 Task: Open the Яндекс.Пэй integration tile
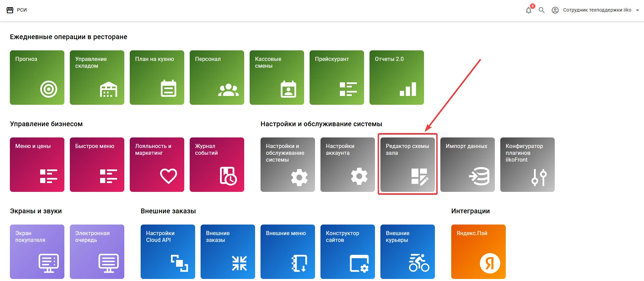click(478, 252)
